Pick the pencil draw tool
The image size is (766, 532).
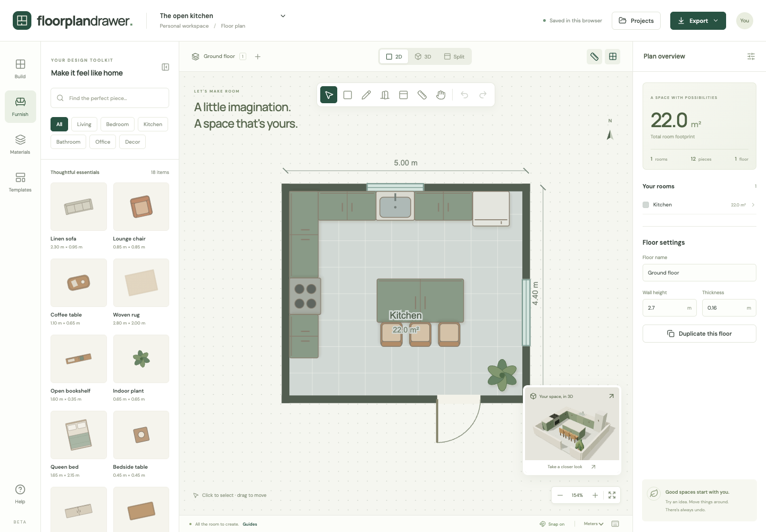point(366,95)
